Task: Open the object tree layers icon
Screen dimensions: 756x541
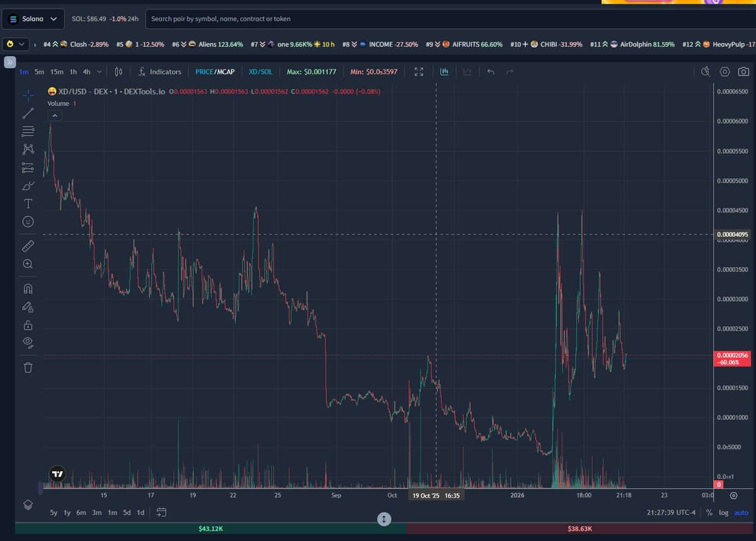Action: click(28, 504)
